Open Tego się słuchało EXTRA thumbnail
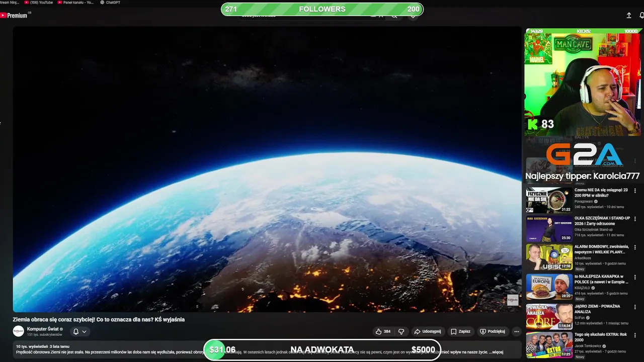Viewport: 644px width, 362px height. point(549,345)
